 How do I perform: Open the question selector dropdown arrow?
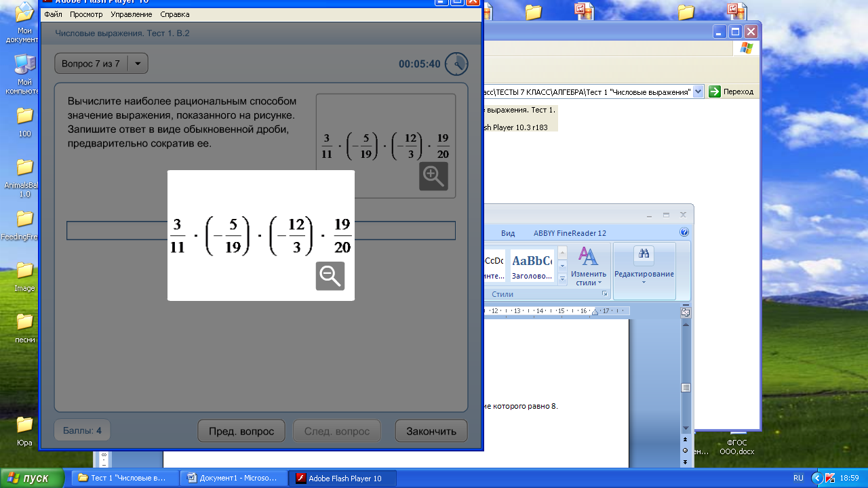[138, 64]
